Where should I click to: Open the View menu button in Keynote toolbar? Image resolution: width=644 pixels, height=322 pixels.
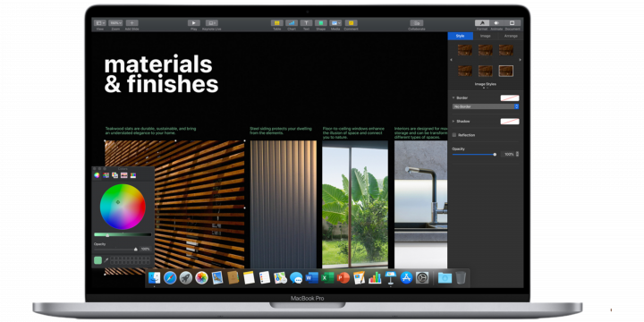[x=100, y=23]
